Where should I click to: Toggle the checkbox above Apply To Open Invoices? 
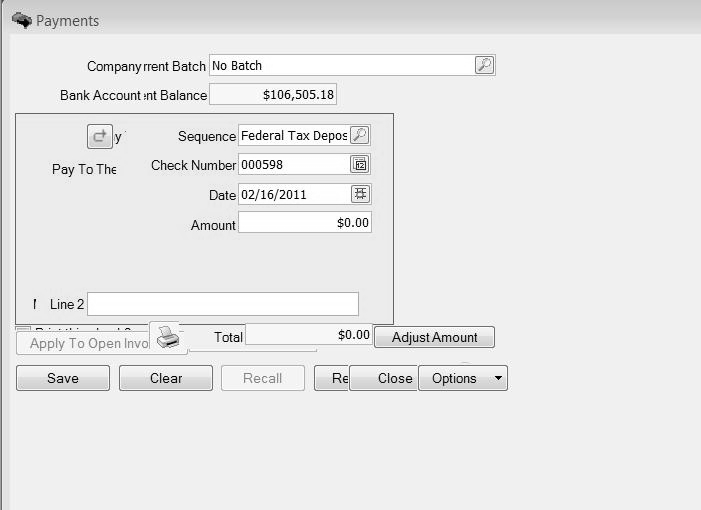point(23,330)
